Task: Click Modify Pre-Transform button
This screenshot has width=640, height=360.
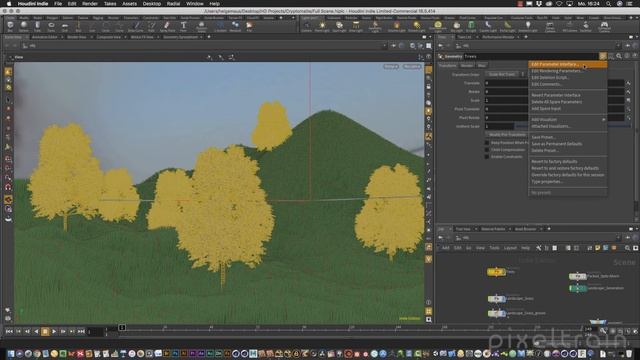Action: tap(507, 134)
